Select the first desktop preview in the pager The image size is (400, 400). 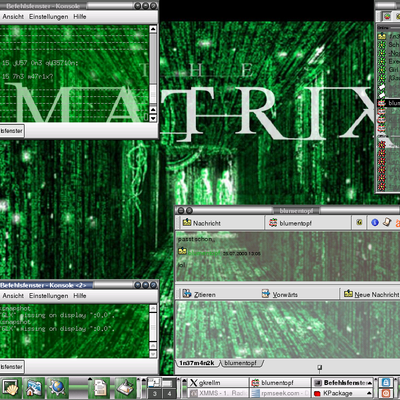coord(154,383)
